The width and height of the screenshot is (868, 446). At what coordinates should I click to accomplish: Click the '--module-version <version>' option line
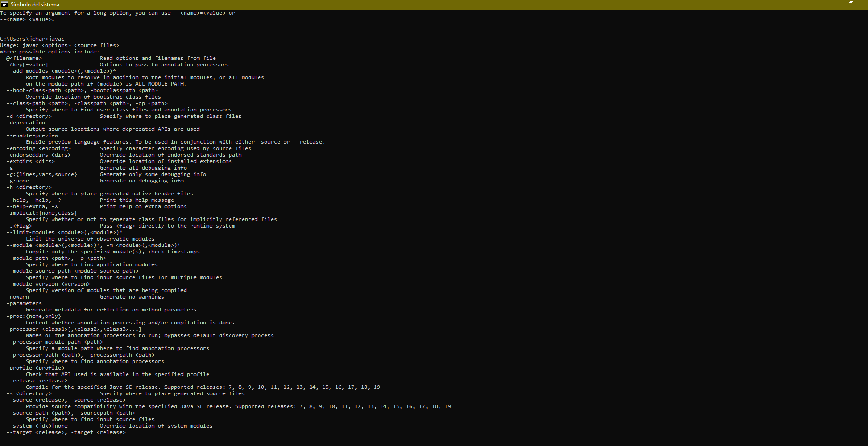click(48, 284)
